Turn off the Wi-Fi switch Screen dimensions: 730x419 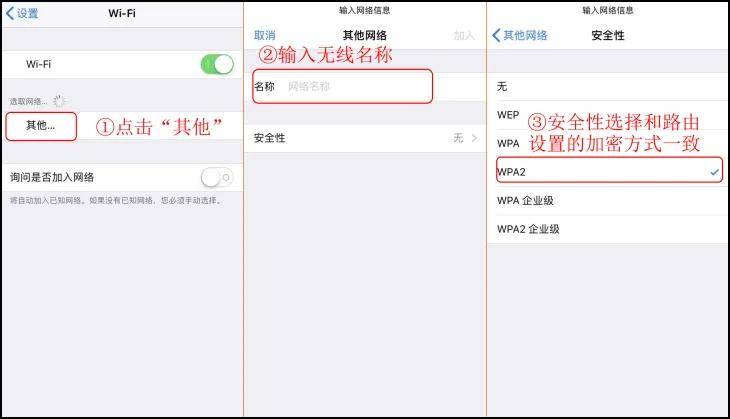217,64
